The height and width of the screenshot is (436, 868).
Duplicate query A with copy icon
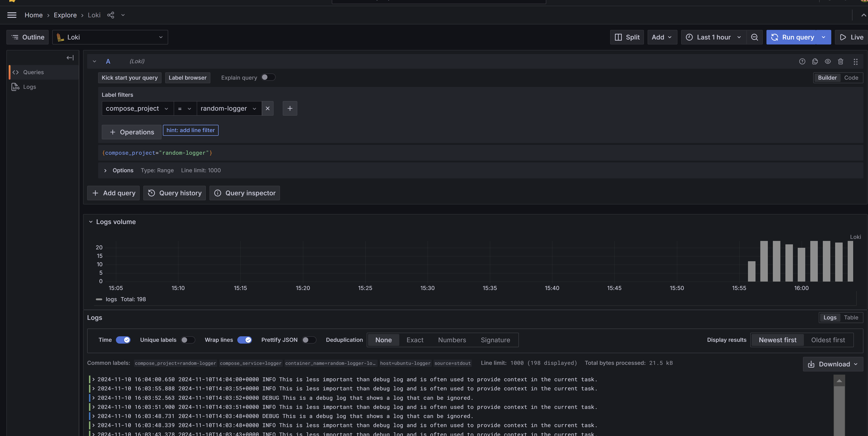815,61
